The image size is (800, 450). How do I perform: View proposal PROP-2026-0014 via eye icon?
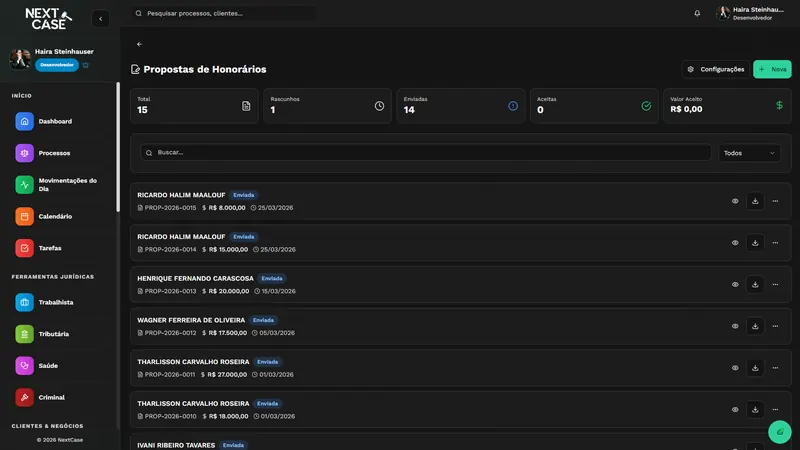coord(735,243)
